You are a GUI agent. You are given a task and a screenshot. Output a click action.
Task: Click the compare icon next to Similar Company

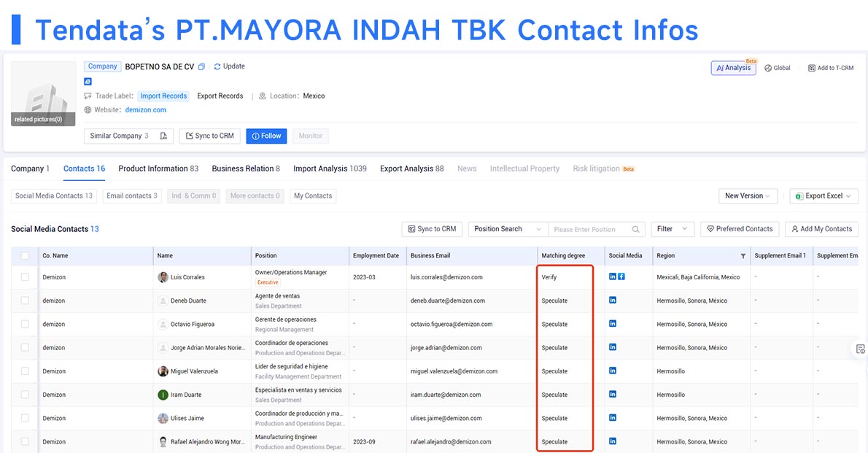[x=163, y=136]
